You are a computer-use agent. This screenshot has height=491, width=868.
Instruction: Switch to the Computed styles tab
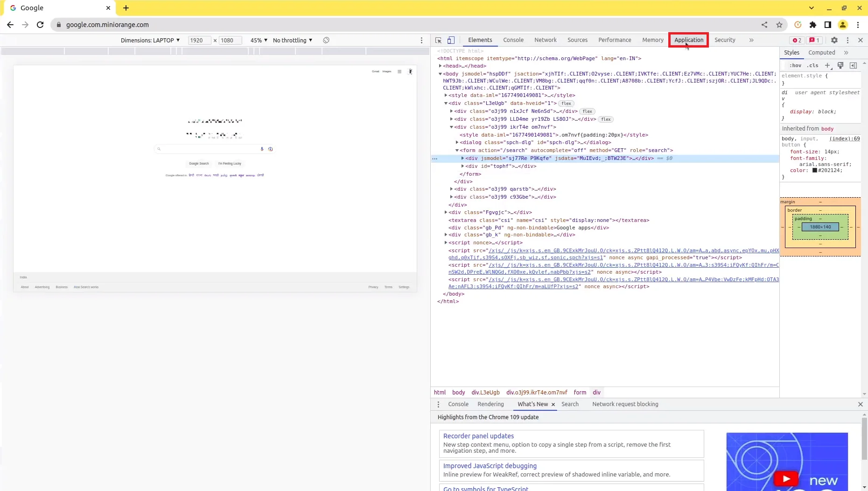pos(821,53)
